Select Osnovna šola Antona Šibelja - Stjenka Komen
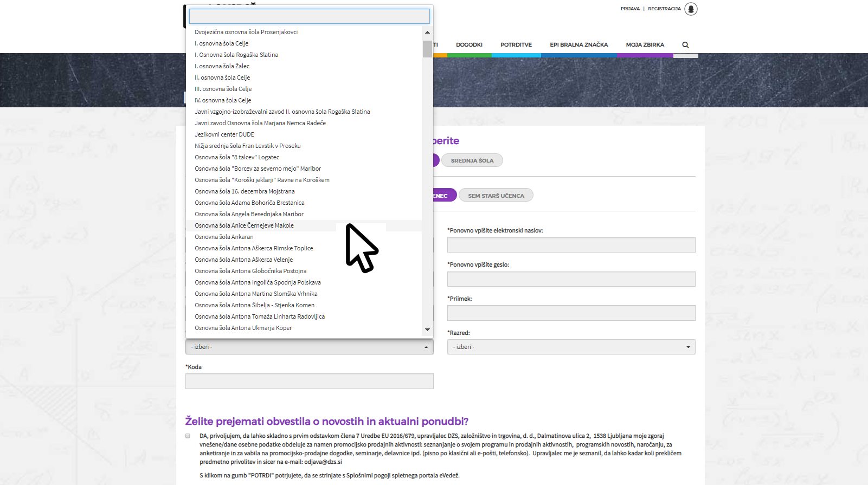The image size is (868, 485). (x=304, y=305)
